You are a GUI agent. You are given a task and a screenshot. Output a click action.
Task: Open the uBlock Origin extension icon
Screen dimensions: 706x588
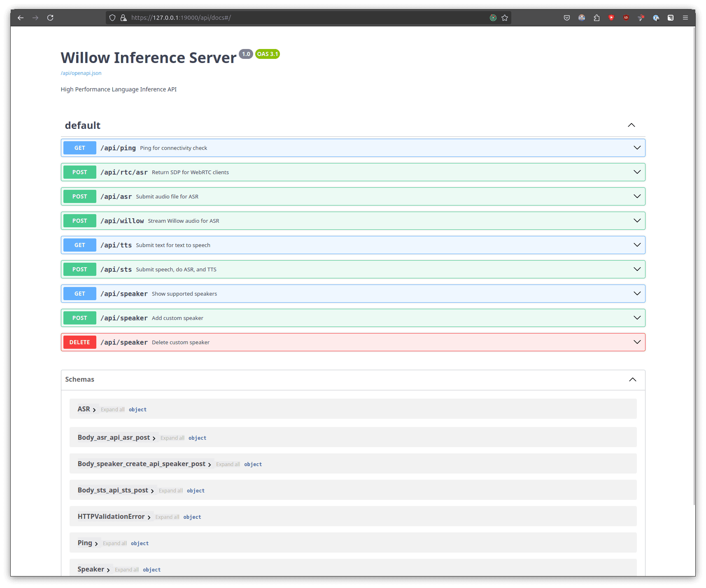(626, 18)
